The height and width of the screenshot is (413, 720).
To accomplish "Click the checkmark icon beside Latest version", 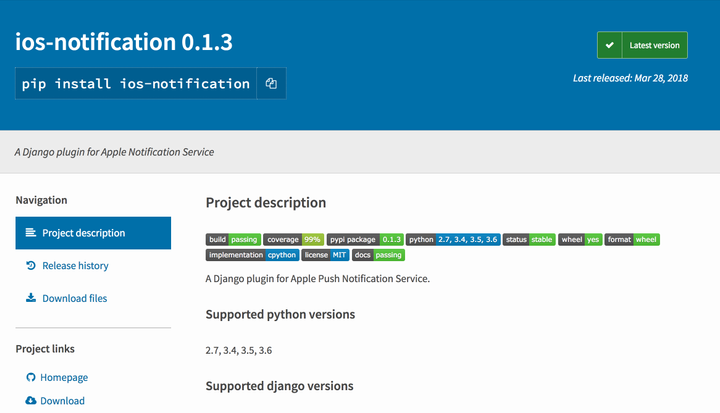I will pyautogui.click(x=609, y=45).
